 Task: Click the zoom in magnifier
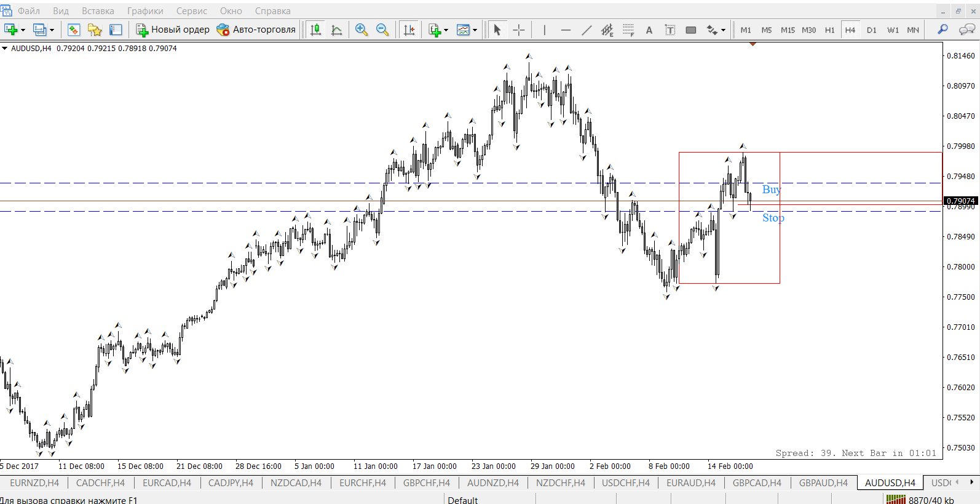tap(362, 30)
